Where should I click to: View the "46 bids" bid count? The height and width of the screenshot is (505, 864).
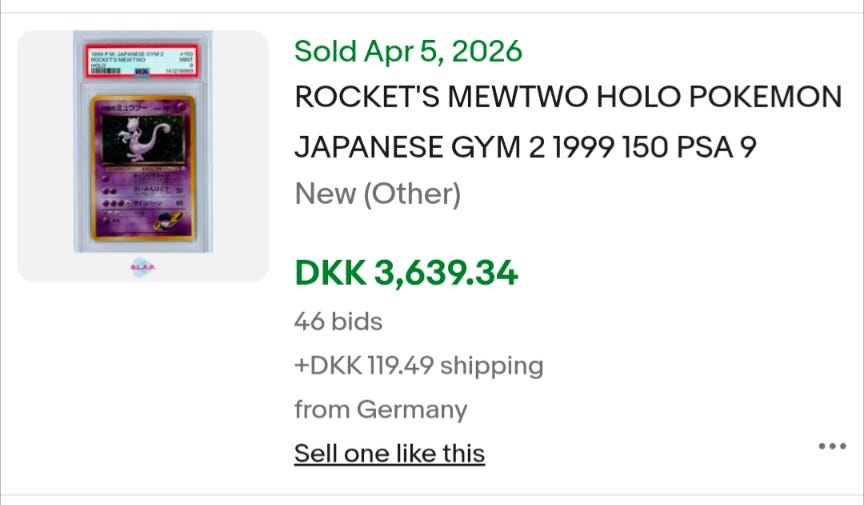pyautogui.click(x=338, y=321)
